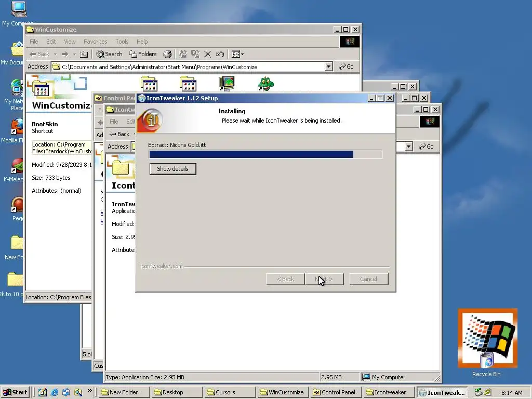
Task: Click the installation progress bar
Action: pos(265,154)
